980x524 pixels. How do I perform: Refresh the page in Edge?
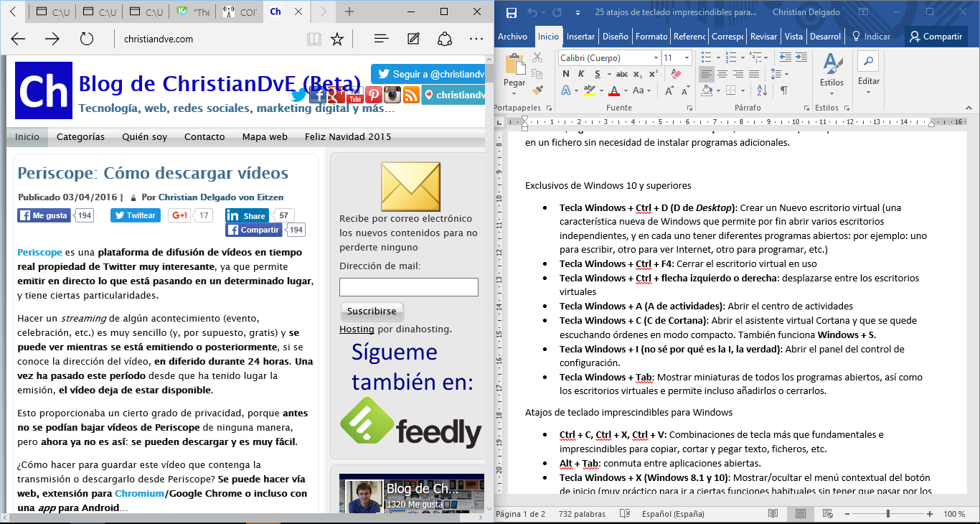87,39
